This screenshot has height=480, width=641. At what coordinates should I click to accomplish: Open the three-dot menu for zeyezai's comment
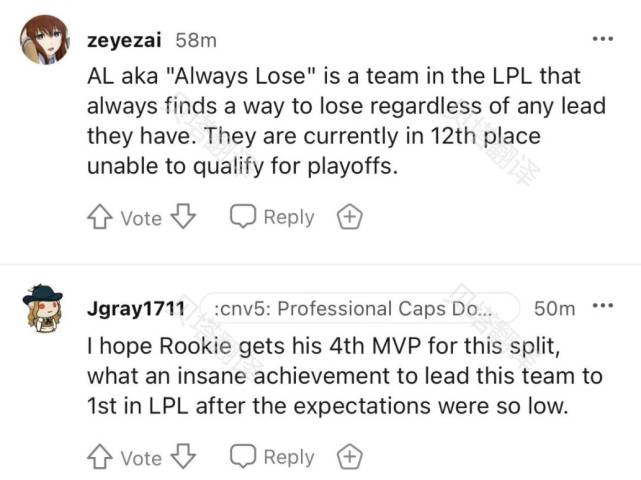[x=602, y=40]
